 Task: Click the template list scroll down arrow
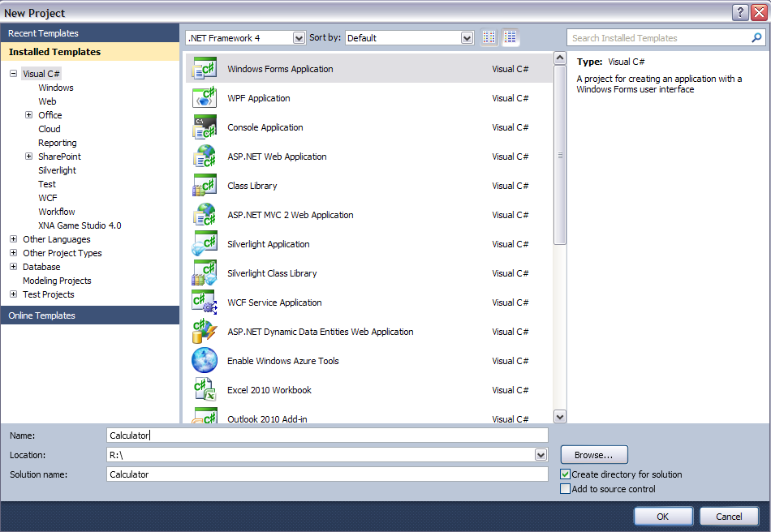559,417
